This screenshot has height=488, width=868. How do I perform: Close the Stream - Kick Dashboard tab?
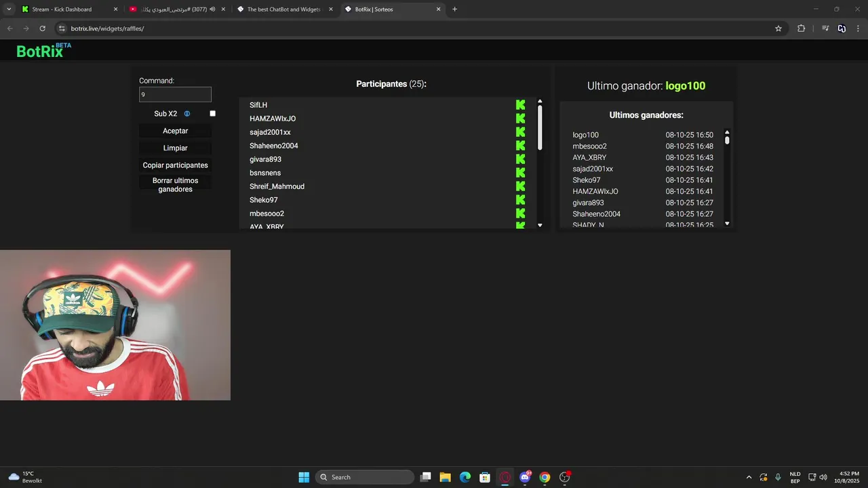click(115, 9)
